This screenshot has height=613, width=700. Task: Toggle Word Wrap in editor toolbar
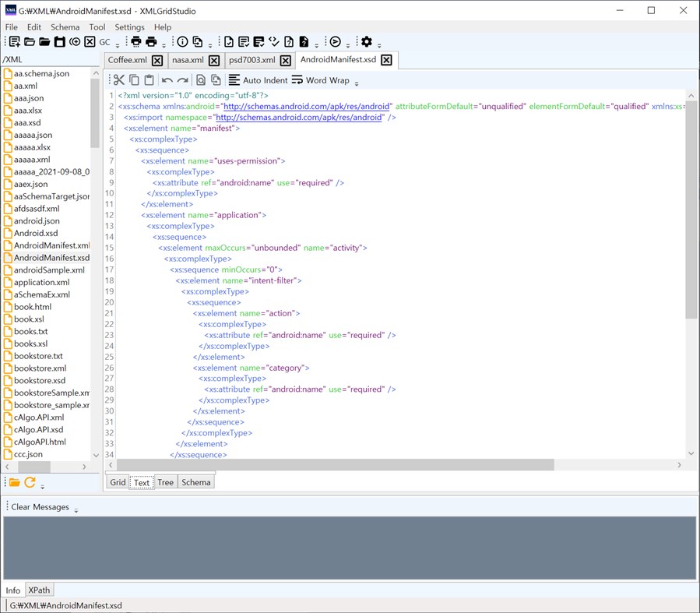[320, 80]
